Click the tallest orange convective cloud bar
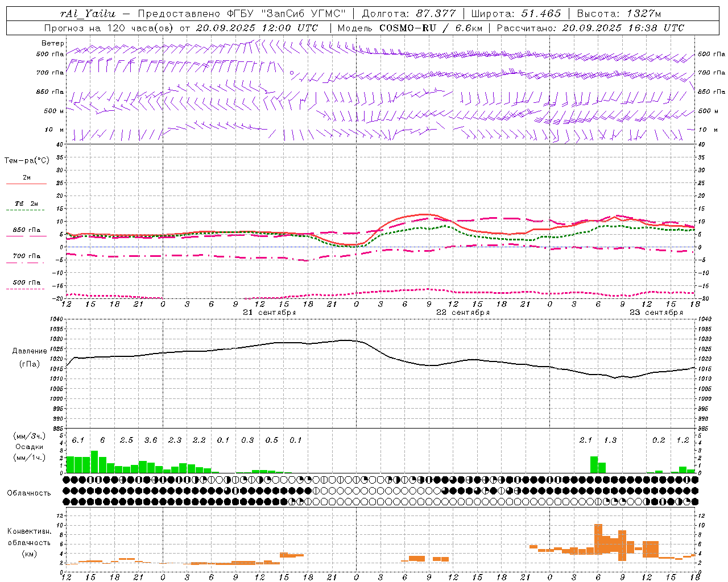Image resolution: width=728 pixels, height=582 pixels. click(598, 539)
